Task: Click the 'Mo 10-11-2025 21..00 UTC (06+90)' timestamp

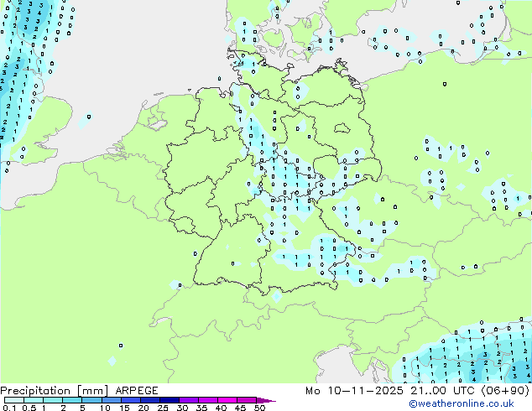Action: tap(417, 391)
